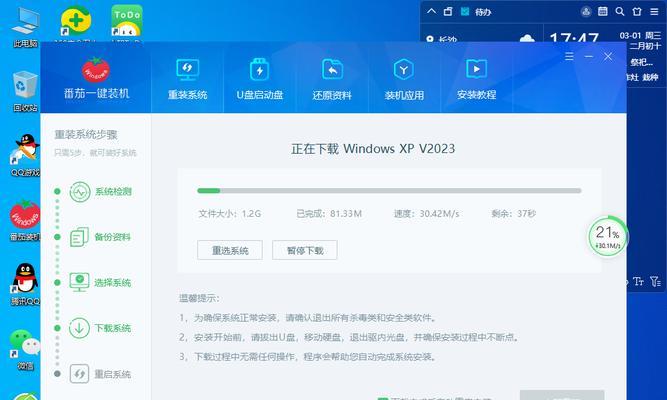Click the 已完成: 81.33M text

click(329, 214)
